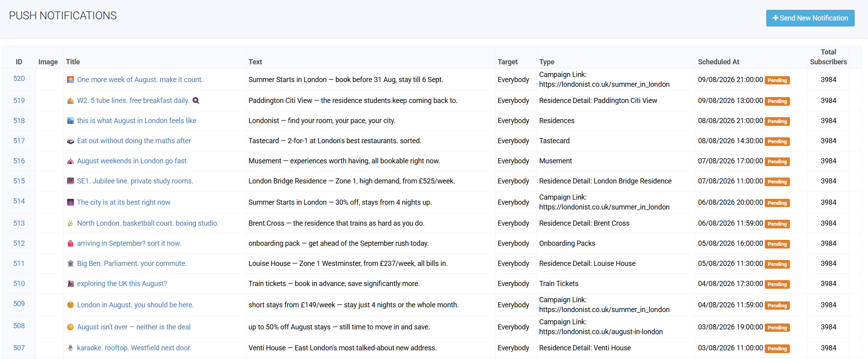This screenshot has height=359, width=868.
Task: Open 'arriving in September? sort it now.'
Action: pos(129,243)
